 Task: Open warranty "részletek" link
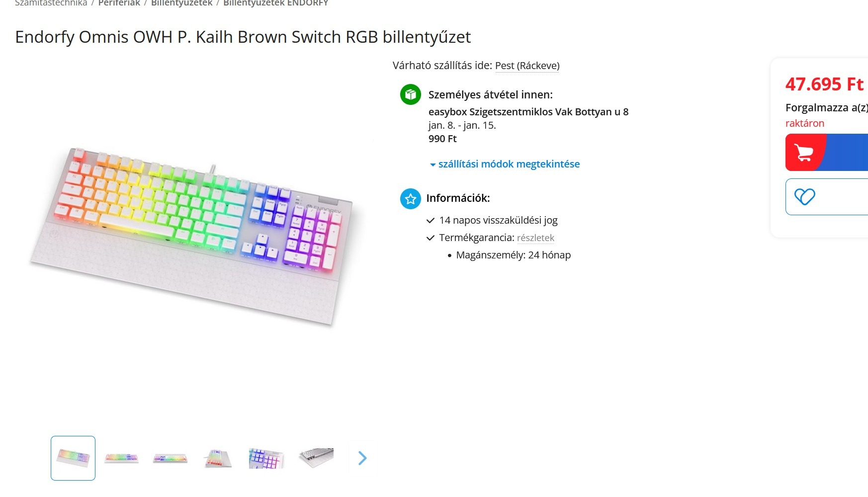pyautogui.click(x=535, y=238)
